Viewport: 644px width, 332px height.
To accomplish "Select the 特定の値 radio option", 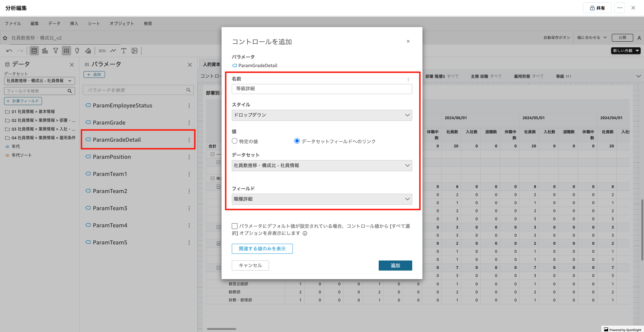I will pyautogui.click(x=234, y=141).
